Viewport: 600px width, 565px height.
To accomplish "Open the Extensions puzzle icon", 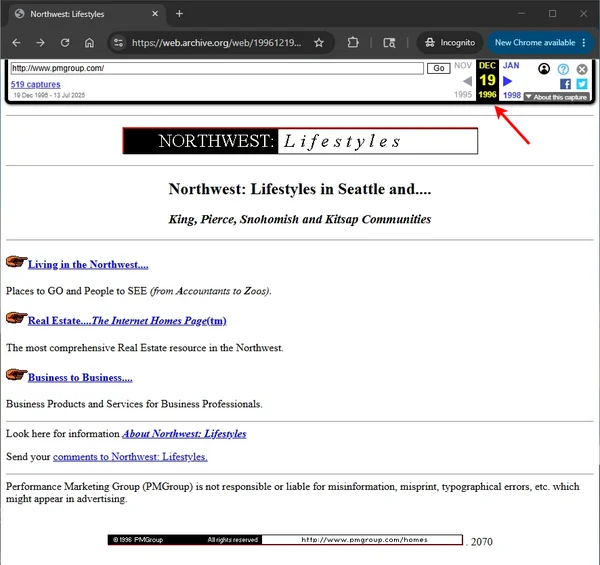I will [x=353, y=42].
